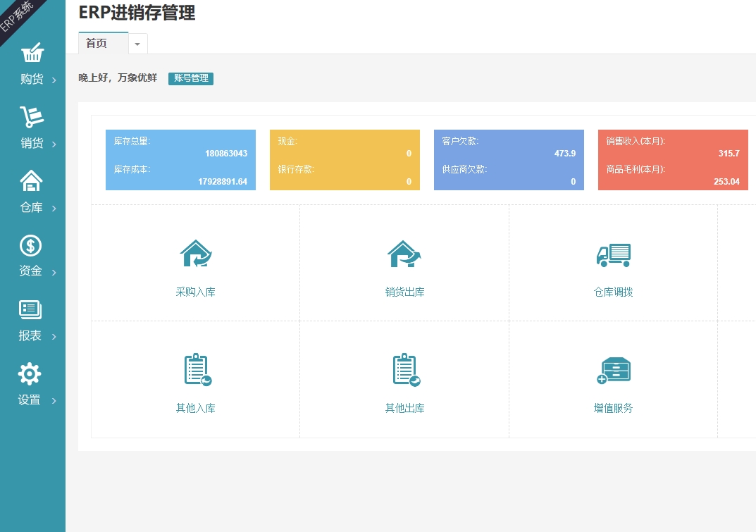Click the 账号管理 button

tap(191, 78)
